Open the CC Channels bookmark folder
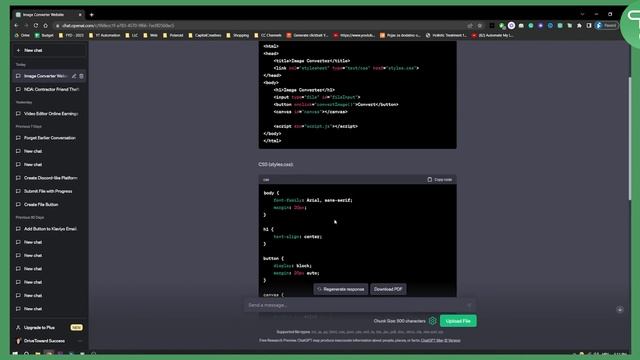The width and height of the screenshot is (640, 360). [x=268, y=36]
